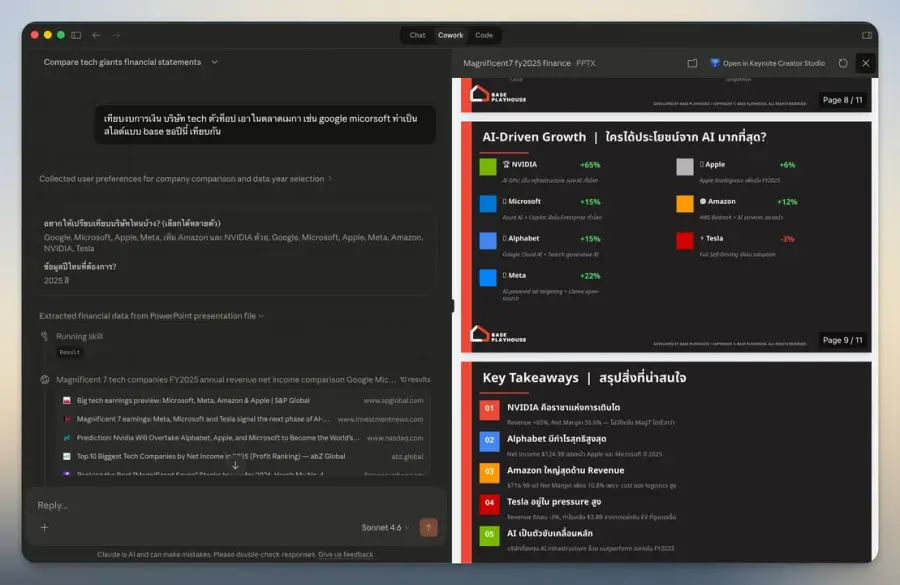Open Give us feedback link
This screenshot has height=585, width=900.
coord(346,555)
